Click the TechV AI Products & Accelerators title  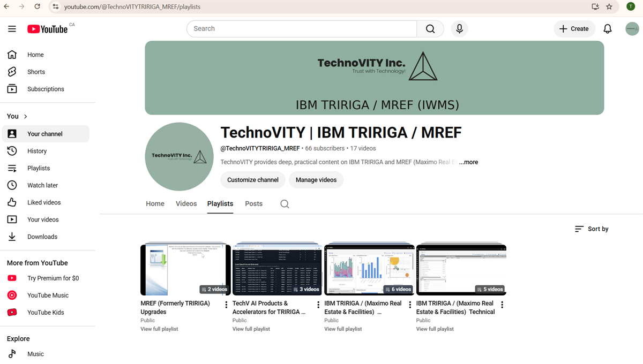(x=269, y=308)
